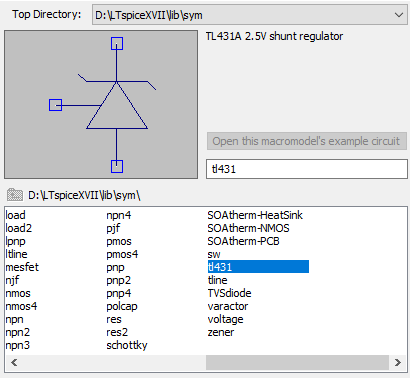This screenshot has height=378, width=410.
Task: Select 'SOAtherm-HeatSink' in the list
Action: point(255,215)
